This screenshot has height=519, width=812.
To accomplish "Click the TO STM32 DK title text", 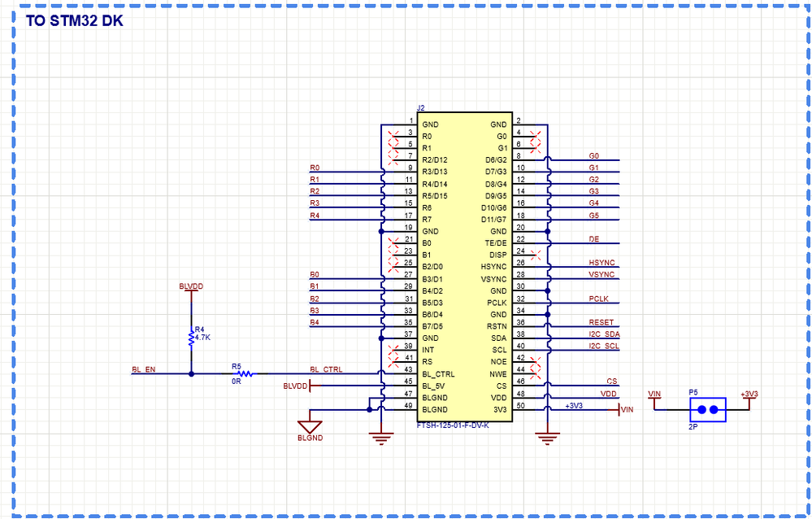I will pyautogui.click(x=75, y=21).
